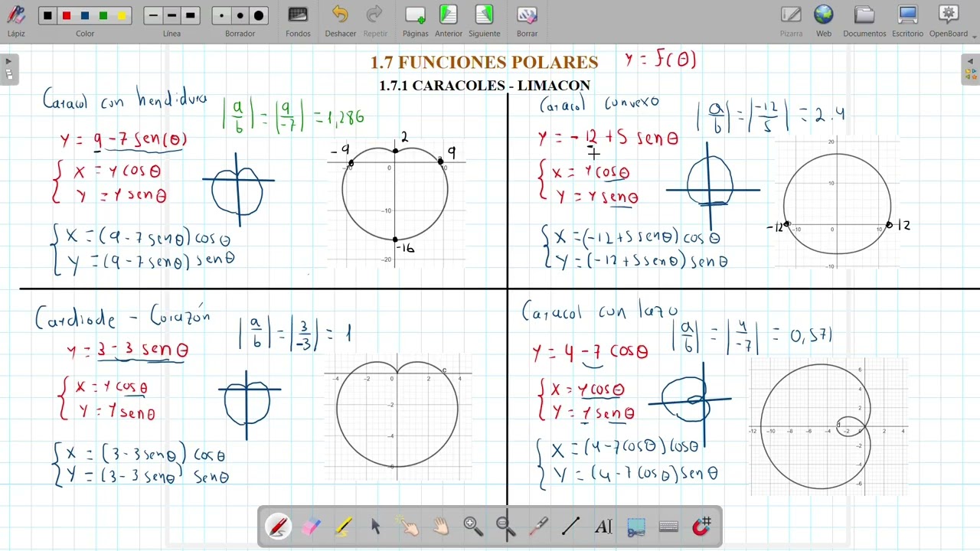
Task: Select the medium line width
Action: [171, 15]
